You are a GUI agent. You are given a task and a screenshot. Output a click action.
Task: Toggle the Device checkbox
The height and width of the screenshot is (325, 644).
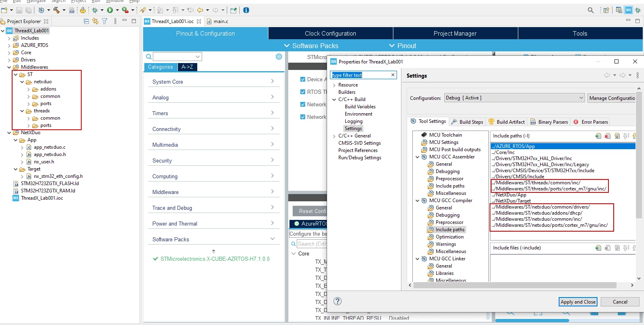click(303, 79)
